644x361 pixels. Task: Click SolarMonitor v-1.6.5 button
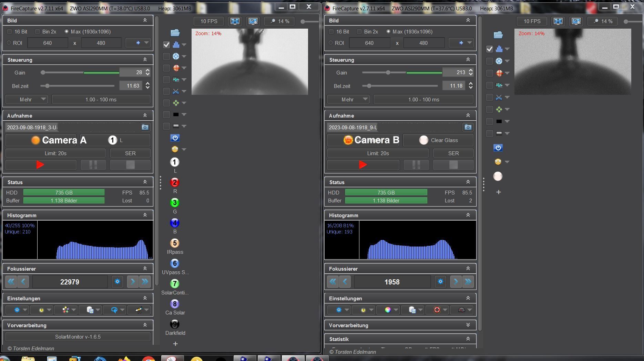(78, 337)
